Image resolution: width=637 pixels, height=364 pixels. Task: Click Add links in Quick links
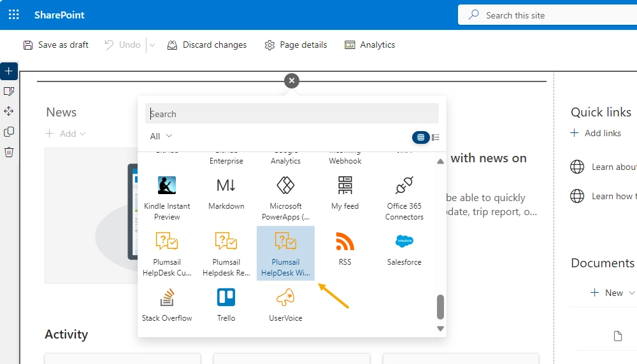click(596, 133)
